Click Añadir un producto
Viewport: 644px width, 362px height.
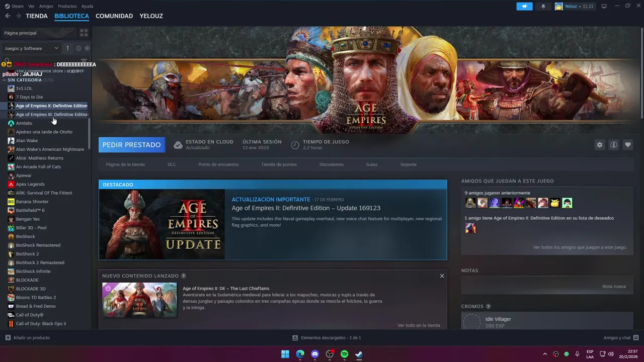[x=27, y=338]
